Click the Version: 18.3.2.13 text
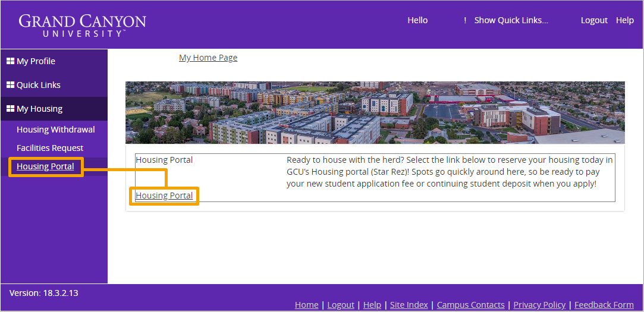 (44, 293)
